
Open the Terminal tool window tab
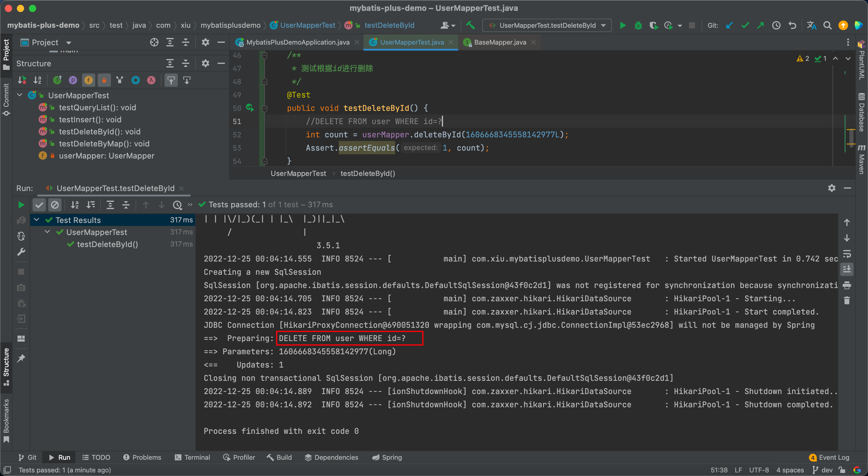point(192,457)
